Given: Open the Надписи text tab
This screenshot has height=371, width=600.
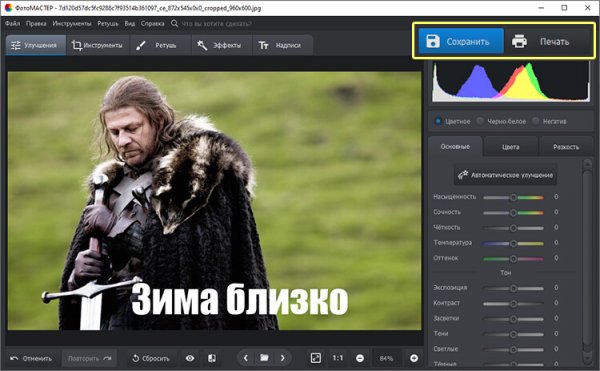Looking at the screenshot, I should 282,45.
